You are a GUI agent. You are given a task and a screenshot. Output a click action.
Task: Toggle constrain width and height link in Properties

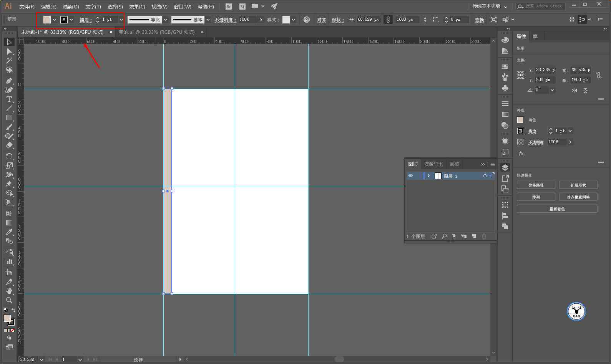(599, 75)
